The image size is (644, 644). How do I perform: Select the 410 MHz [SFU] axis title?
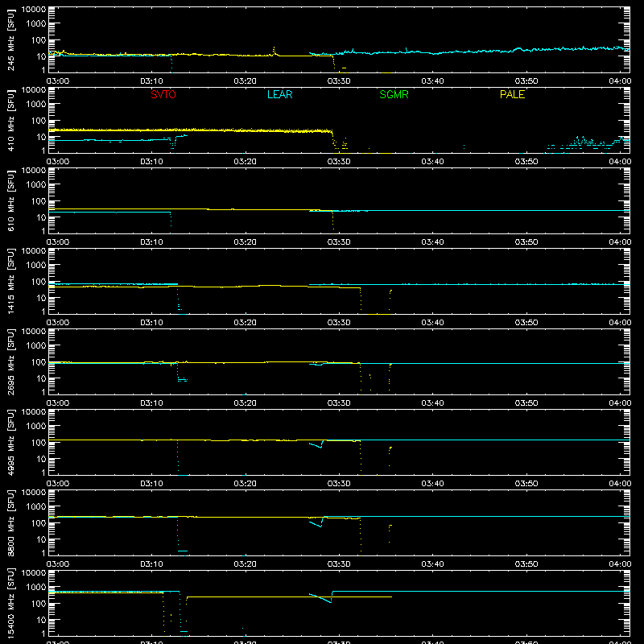tap(11, 121)
